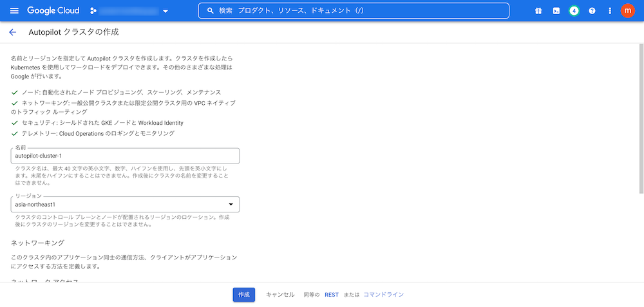644x307 pixels.
Task: Open the three-dot settings menu
Action: [609, 11]
